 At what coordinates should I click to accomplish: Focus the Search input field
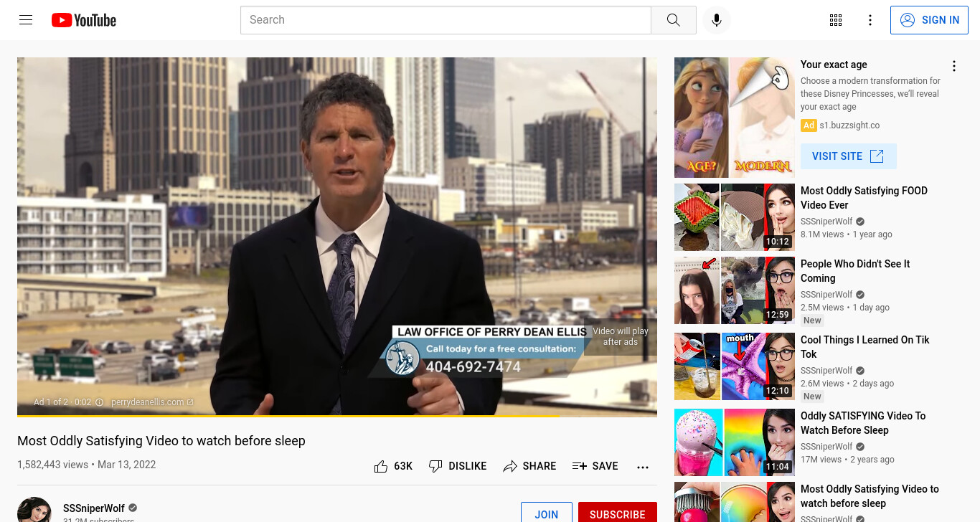pyautogui.click(x=446, y=20)
